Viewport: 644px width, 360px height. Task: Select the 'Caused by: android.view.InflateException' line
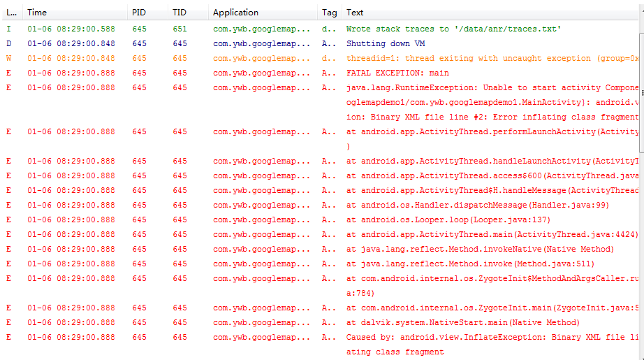pyautogui.click(x=321, y=345)
